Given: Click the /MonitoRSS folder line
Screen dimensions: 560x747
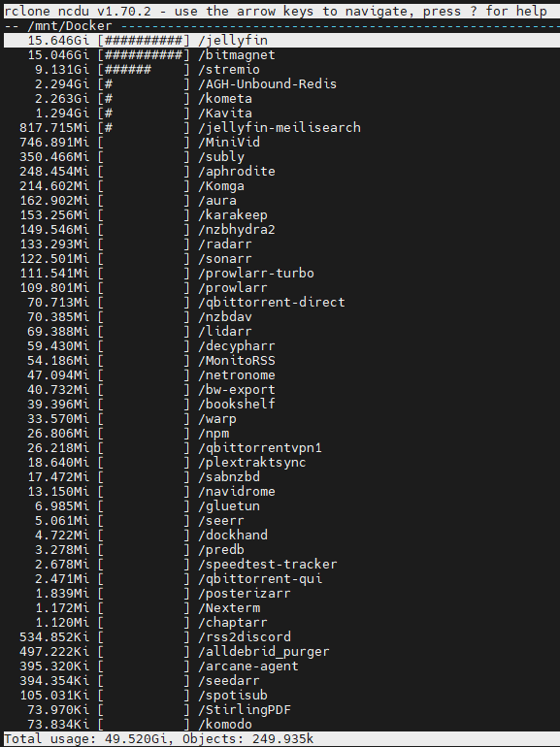Looking at the screenshot, I should tap(281, 360).
